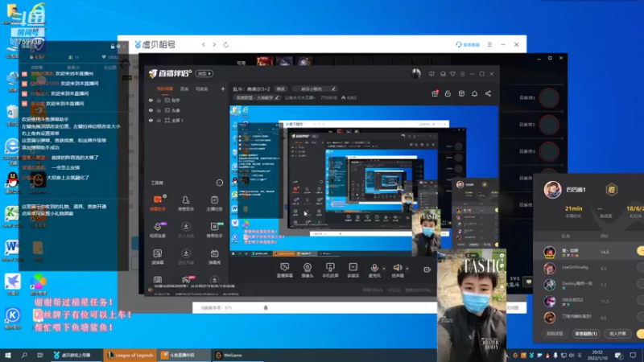Screen dimensions: 644x362
Task: Collapse the 工具箱 toolbox circle button
Action: pyautogui.click(x=219, y=183)
